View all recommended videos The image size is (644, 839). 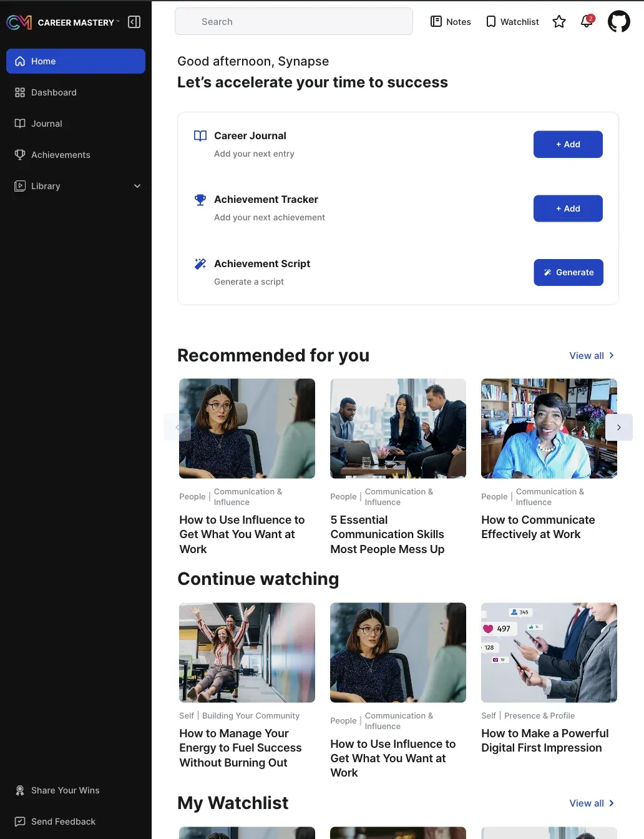(592, 356)
